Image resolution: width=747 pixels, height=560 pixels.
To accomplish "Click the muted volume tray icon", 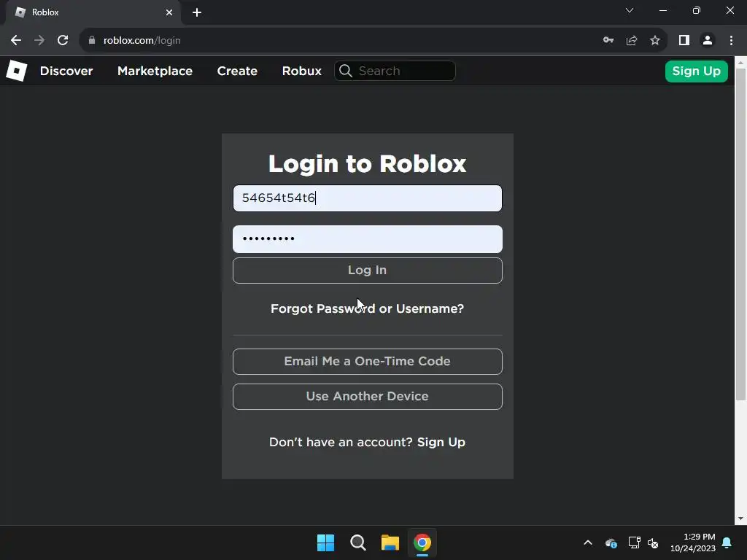I will (653, 542).
